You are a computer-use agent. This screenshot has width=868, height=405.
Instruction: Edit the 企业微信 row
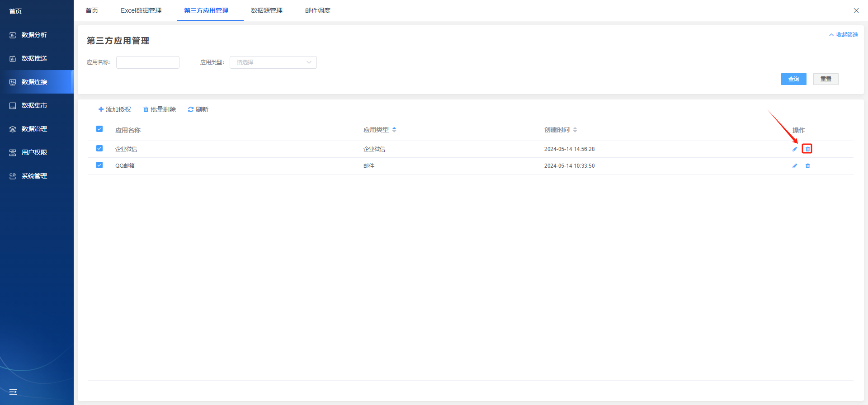point(795,149)
